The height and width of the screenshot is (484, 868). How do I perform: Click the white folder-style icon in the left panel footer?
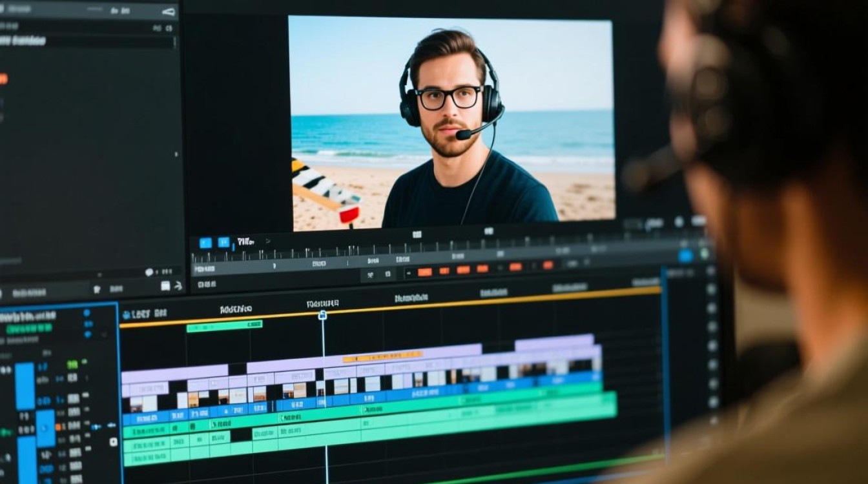[x=165, y=286]
